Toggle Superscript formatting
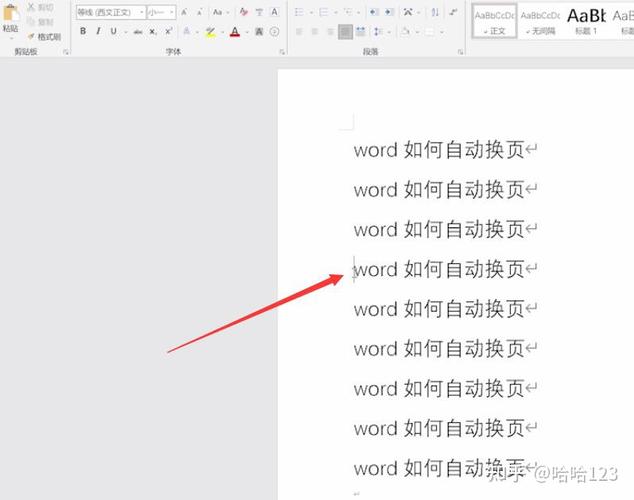The width and height of the screenshot is (634, 500). pos(169,31)
